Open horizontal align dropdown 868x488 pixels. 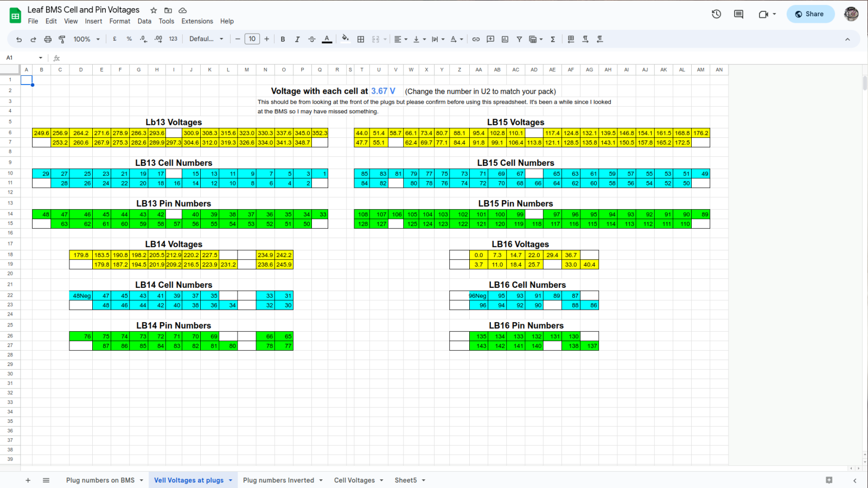click(x=401, y=39)
